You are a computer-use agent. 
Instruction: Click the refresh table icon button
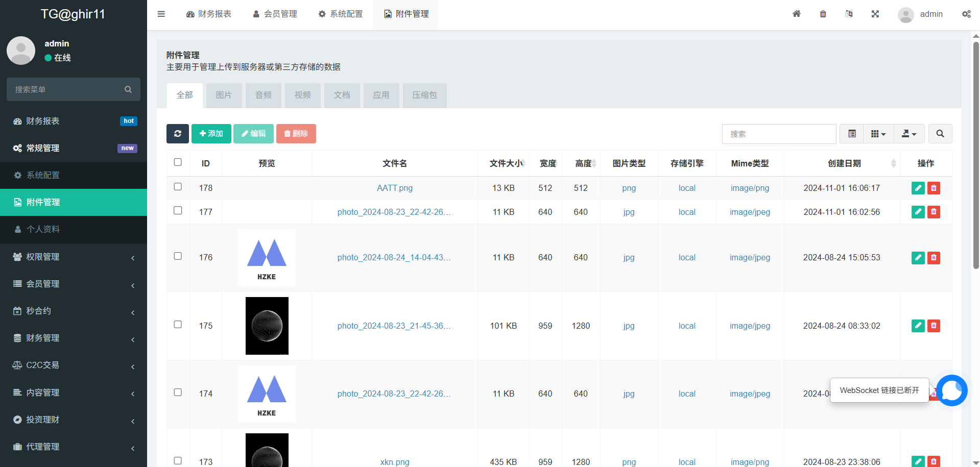177,134
